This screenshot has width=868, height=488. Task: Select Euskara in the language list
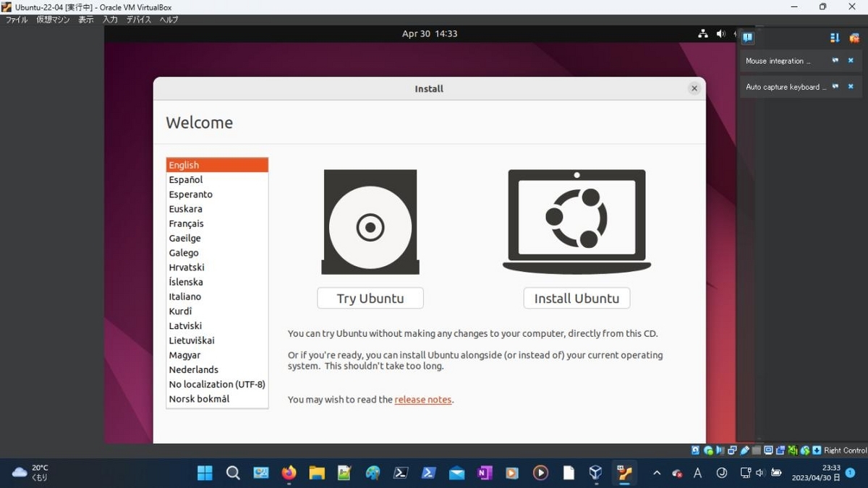coord(217,209)
